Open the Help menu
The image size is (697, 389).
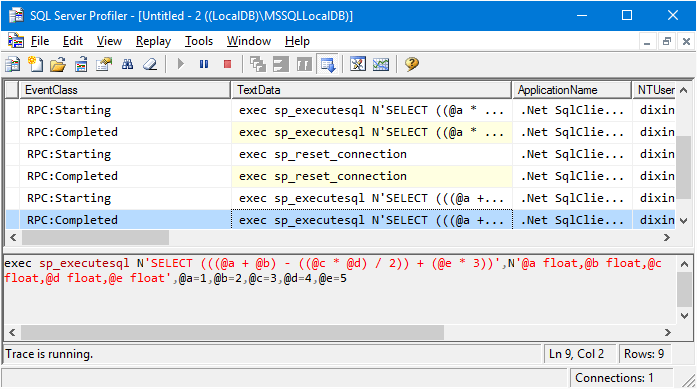point(297,41)
